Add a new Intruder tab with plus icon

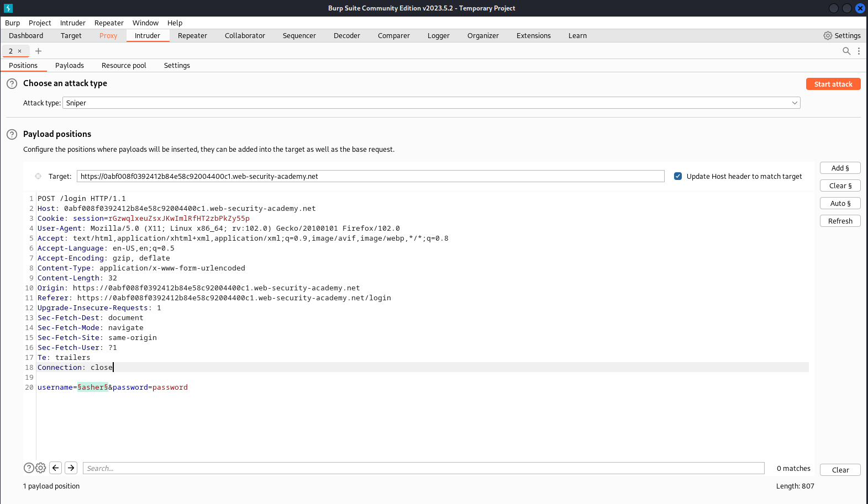[39, 51]
